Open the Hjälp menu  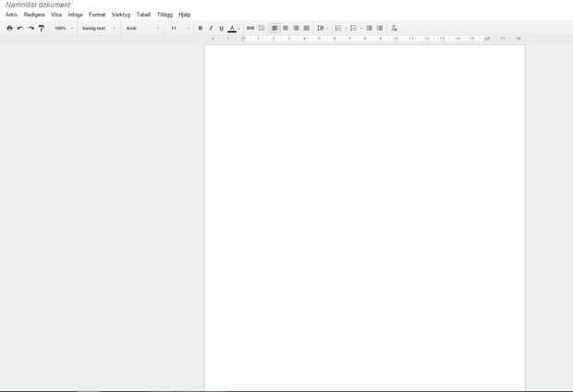click(185, 15)
